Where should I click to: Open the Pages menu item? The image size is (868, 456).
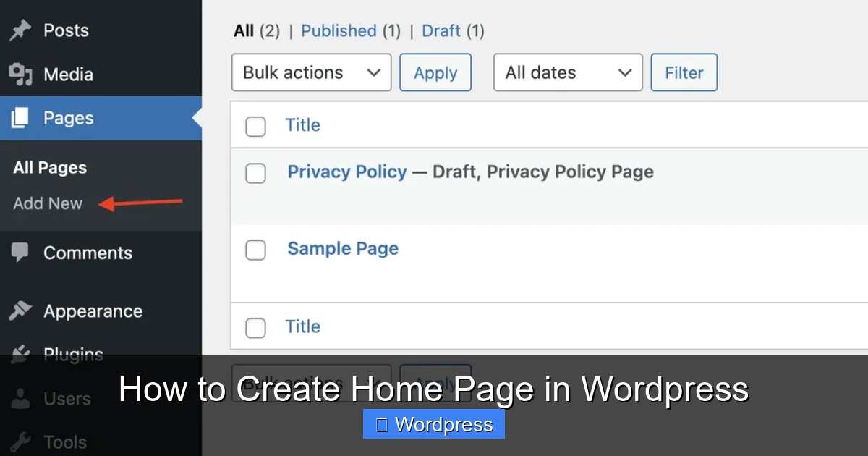[101, 118]
